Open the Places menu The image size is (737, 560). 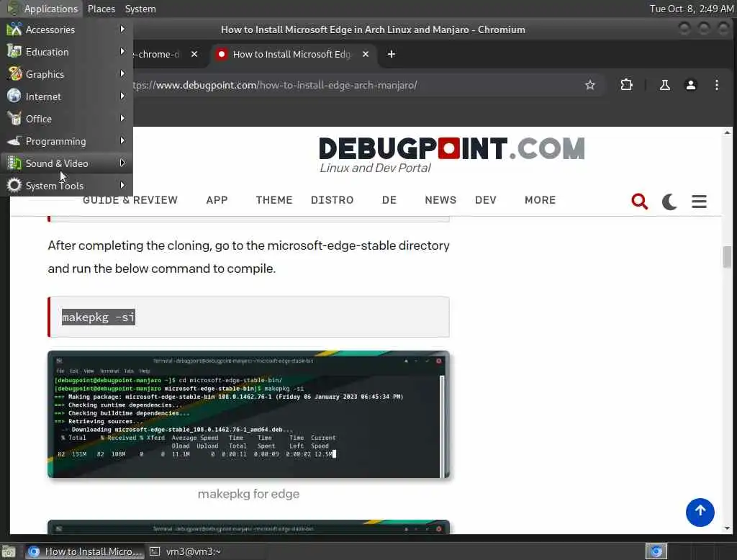tap(101, 9)
